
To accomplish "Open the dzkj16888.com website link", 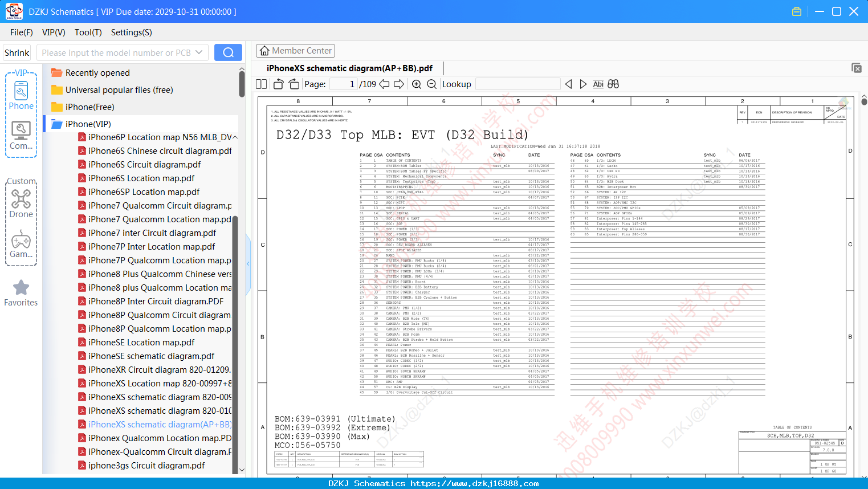I will coord(475,483).
